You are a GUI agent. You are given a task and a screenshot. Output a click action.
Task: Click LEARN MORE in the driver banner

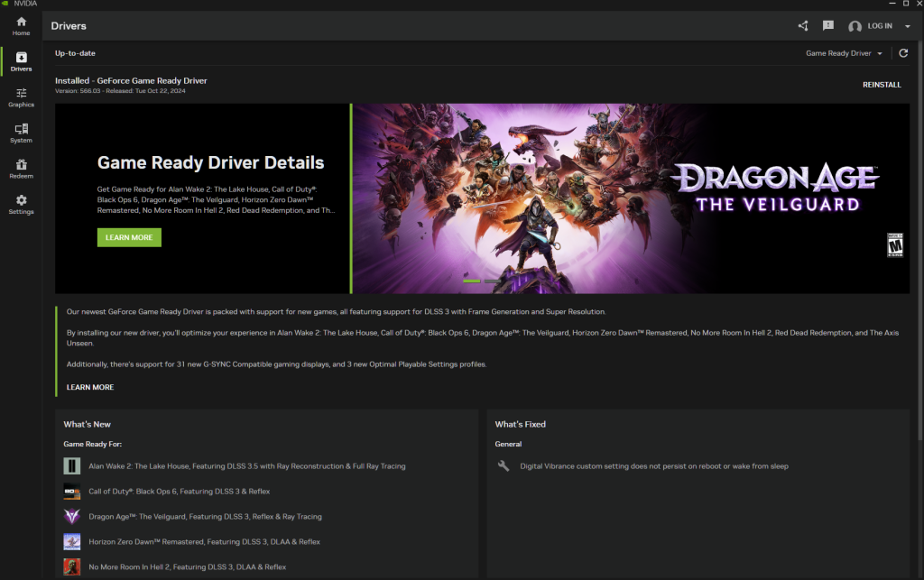128,237
